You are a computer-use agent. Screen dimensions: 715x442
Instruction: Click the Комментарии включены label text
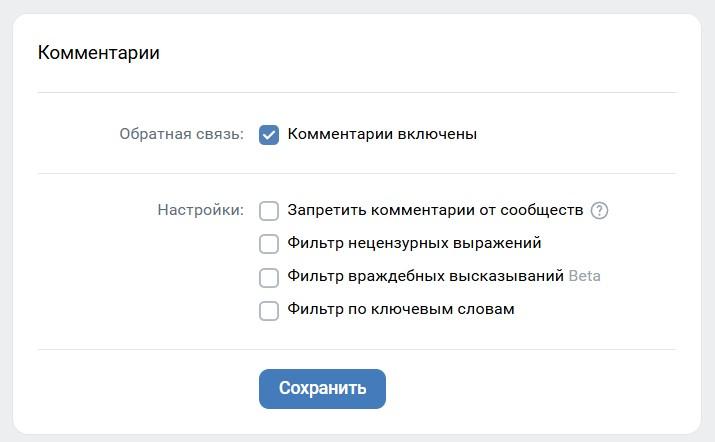382,134
